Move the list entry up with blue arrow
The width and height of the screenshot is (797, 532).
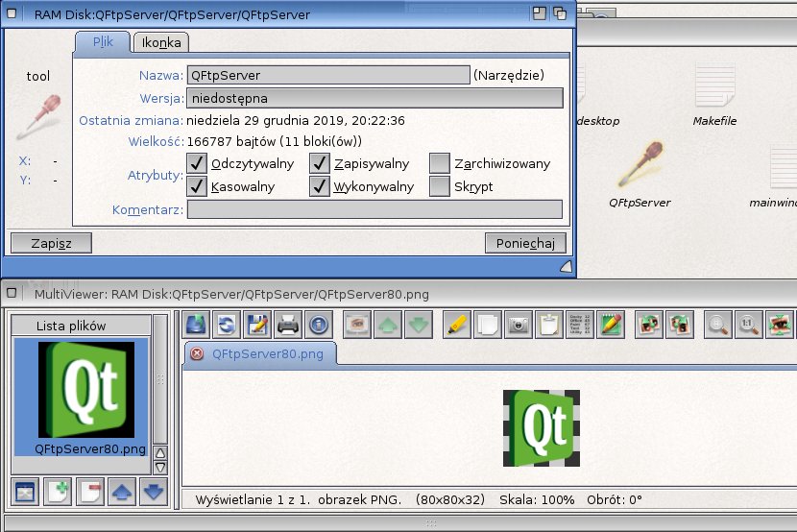click(x=122, y=492)
